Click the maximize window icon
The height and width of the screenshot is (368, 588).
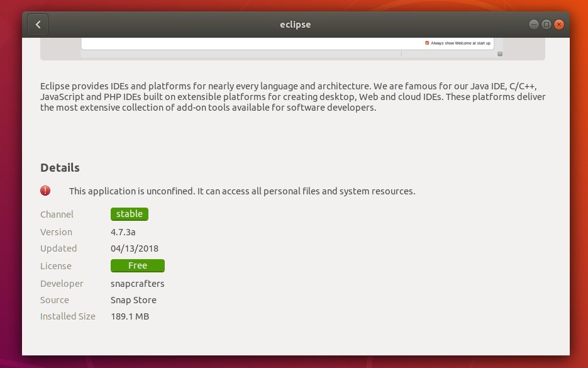(546, 24)
